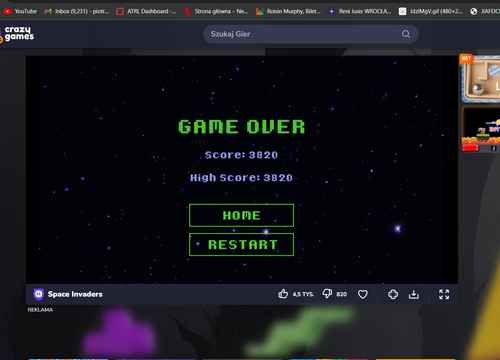The image size is (500, 360).
Task: Open the ATRL Dashboard bookmark
Action: click(x=146, y=11)
